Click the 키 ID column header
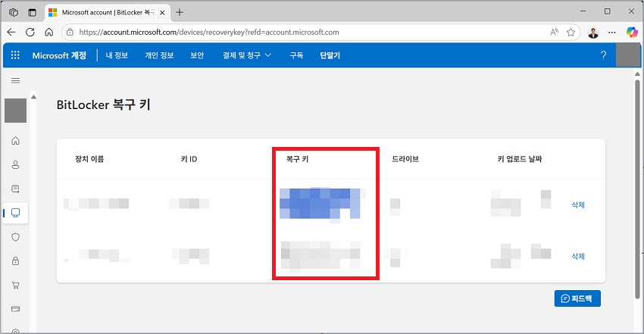644x334 pixels. 189,159
